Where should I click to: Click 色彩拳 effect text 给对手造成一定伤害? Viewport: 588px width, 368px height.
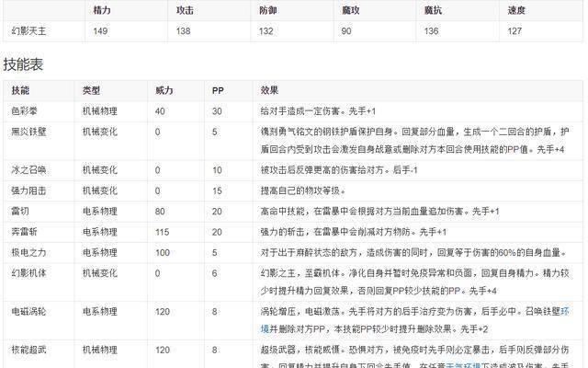click(x=300, y=111)
